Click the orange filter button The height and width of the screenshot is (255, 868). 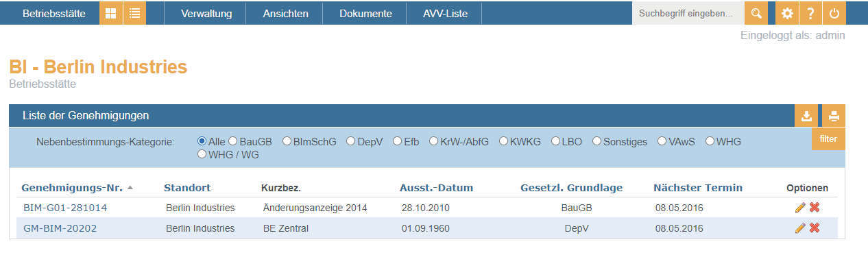[828, 138]
